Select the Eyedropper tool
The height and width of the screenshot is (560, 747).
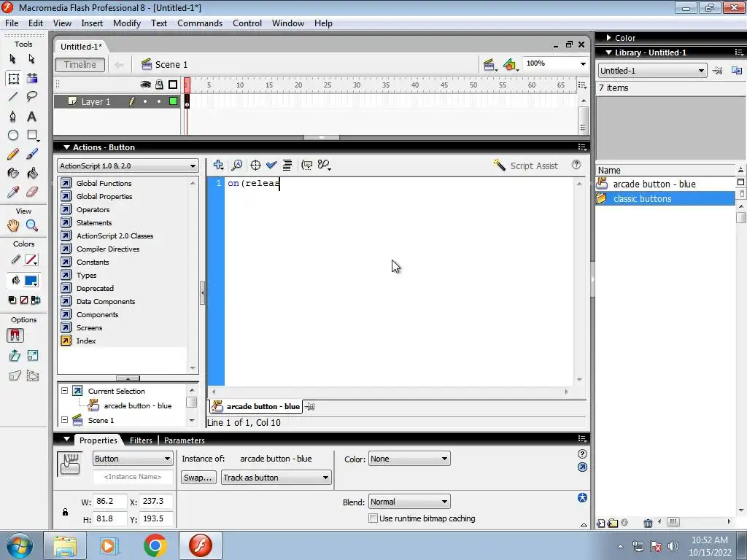13,192
